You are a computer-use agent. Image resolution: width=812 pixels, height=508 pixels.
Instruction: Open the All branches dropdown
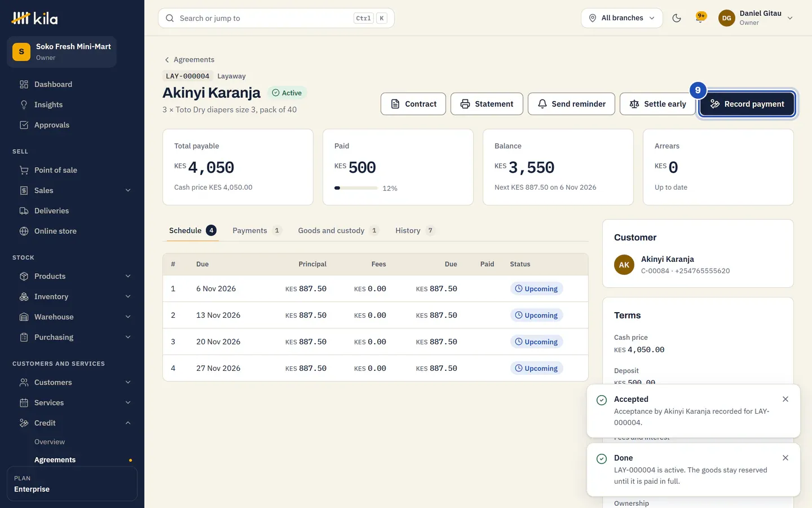pyautogui.click(x=622, y=18)
